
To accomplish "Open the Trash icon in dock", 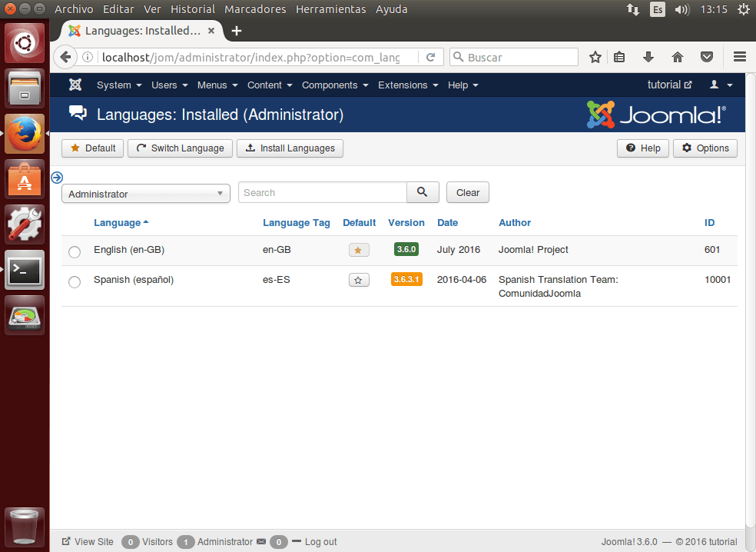I will [x=25, y=527].
